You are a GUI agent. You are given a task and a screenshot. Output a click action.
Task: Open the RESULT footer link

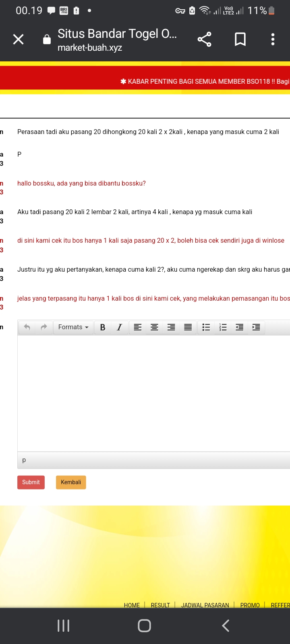point(160,605)
